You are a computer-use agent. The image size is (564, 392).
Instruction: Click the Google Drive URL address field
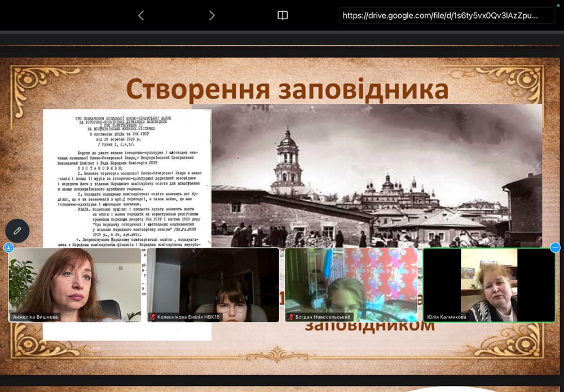click(x=440, y=15)
